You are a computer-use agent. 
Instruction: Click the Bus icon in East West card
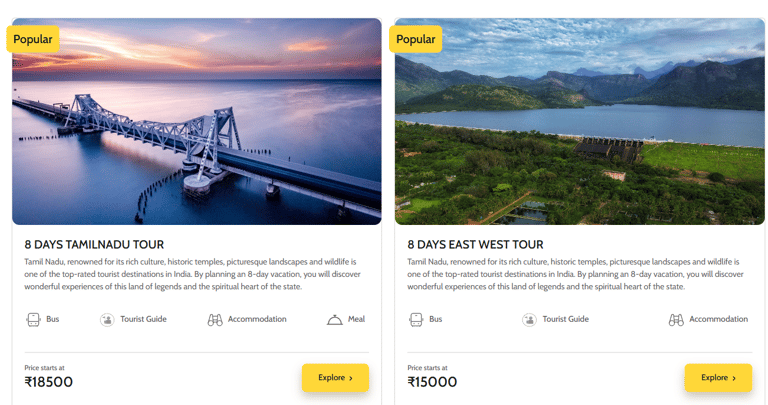[416, 320]
